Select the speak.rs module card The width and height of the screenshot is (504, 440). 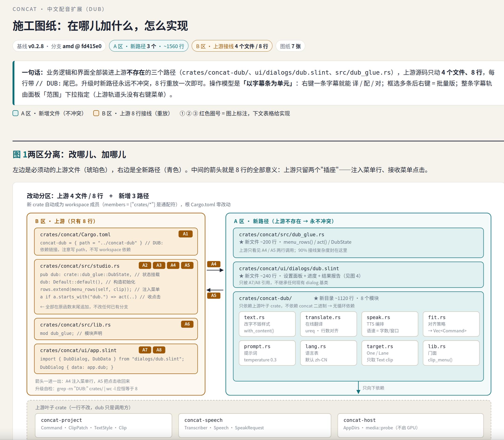pyautogui.click(x=390, y=324)
